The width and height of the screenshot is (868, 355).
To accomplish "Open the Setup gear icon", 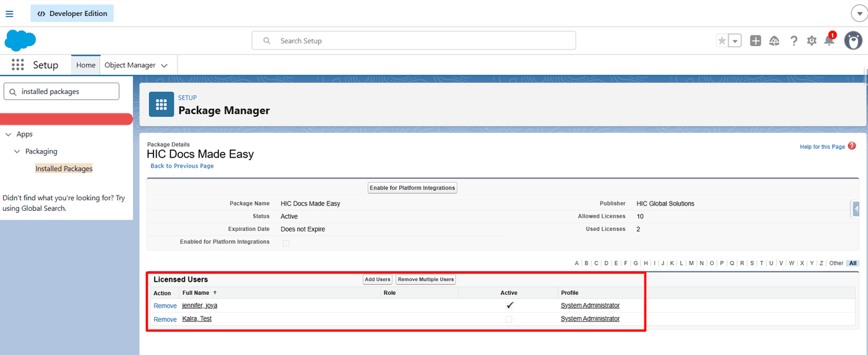I will [811, 41].
